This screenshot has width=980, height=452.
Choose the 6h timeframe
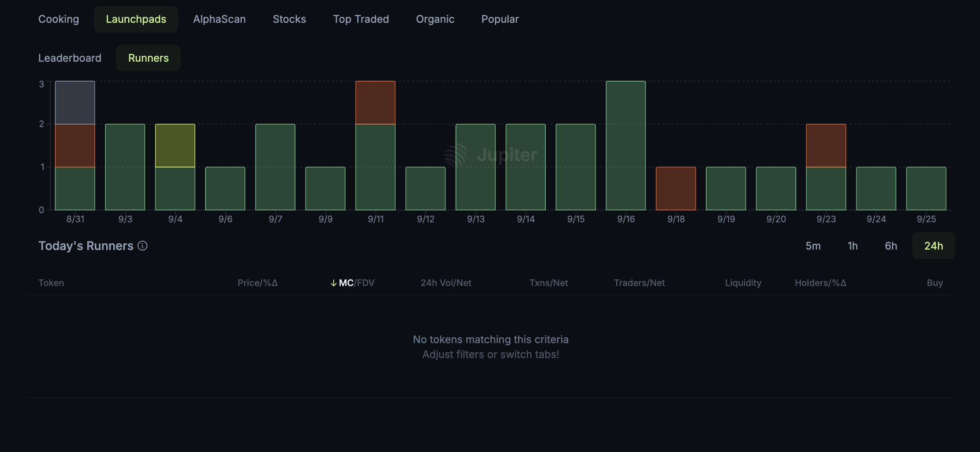coord(891,246)
